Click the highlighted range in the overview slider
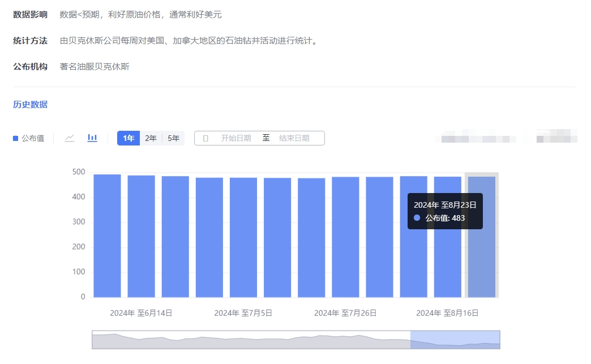The image size is (591, 364). (x=455, y=340)
